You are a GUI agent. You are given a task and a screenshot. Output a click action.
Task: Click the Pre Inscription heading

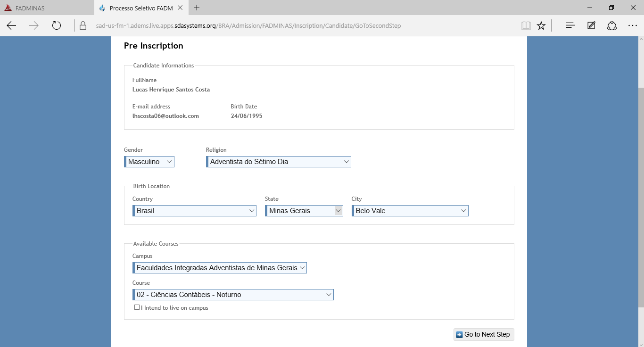154,46
